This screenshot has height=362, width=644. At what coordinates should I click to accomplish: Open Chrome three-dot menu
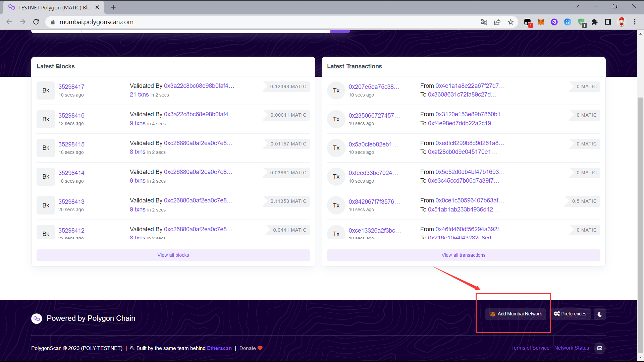point(635,22)
